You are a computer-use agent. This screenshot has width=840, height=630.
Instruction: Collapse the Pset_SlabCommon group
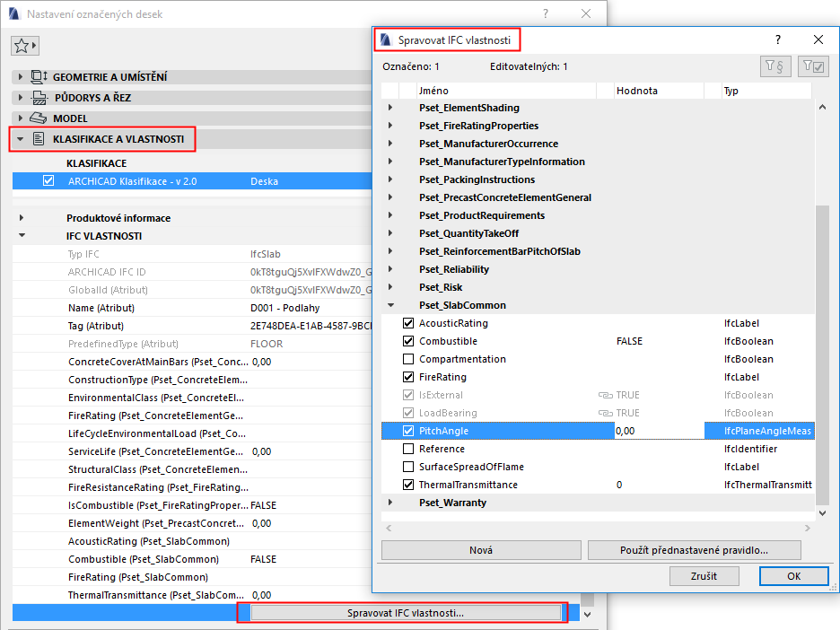[390, 305]
